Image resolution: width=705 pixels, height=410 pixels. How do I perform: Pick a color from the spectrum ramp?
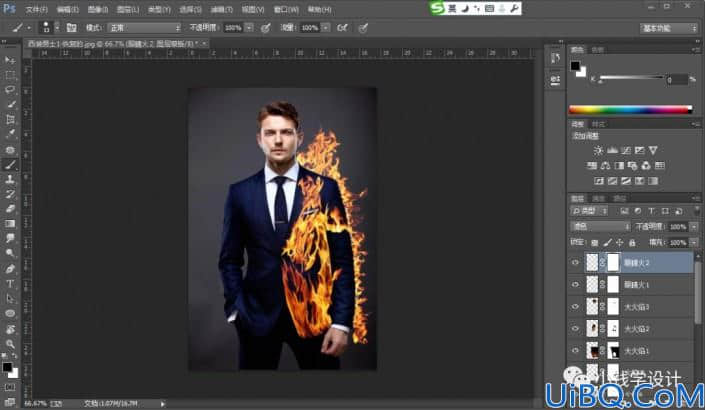point(630,109)
